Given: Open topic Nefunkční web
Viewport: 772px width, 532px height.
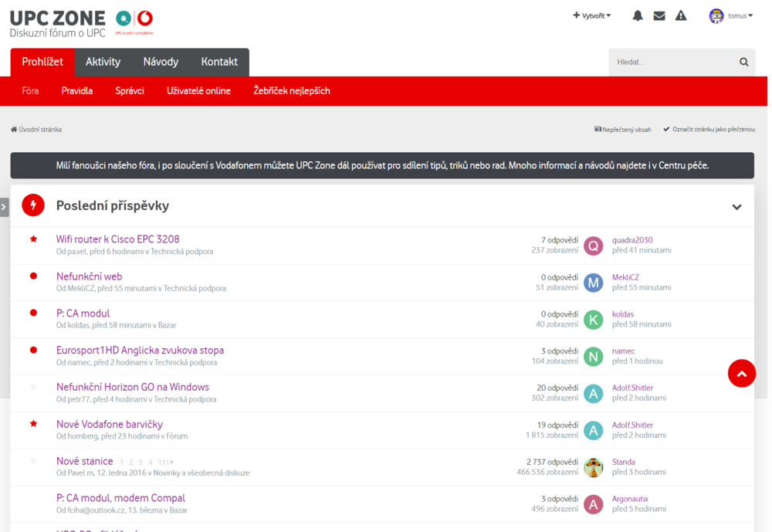Looking at the screenshot, I should (89, 276).
